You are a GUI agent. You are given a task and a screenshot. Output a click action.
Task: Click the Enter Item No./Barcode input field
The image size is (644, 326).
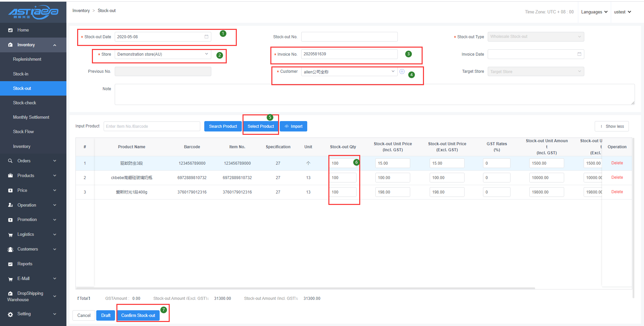pyautogui.click(x=152, y=126)
